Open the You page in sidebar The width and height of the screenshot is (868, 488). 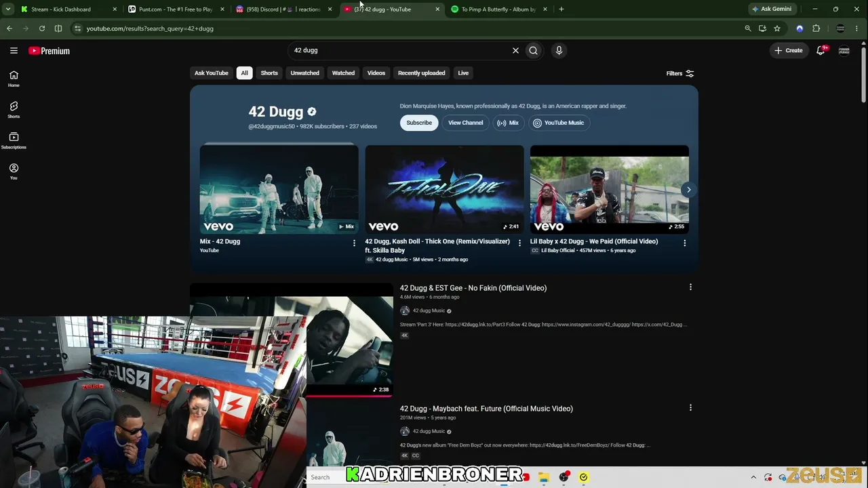[x=14, y=171]
